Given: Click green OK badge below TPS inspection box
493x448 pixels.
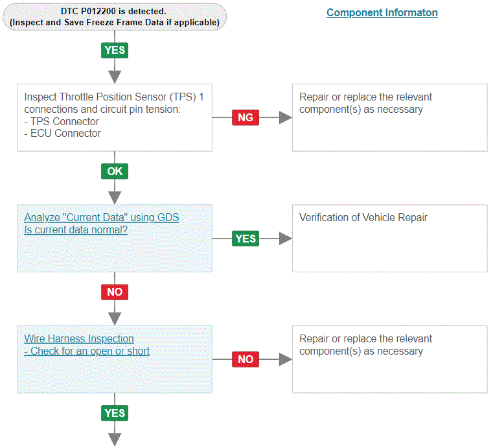Looking at the screenshot, I should [x=115, y=171].
